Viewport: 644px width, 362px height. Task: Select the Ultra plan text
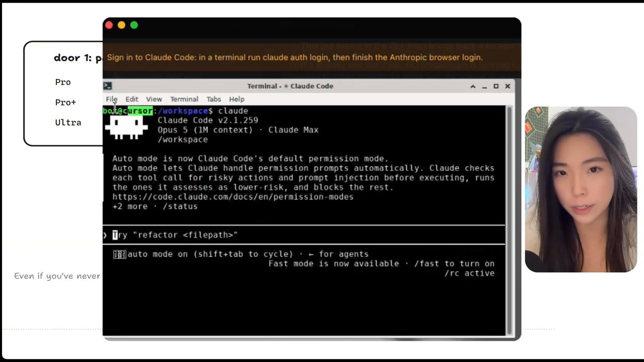(68, 122)
